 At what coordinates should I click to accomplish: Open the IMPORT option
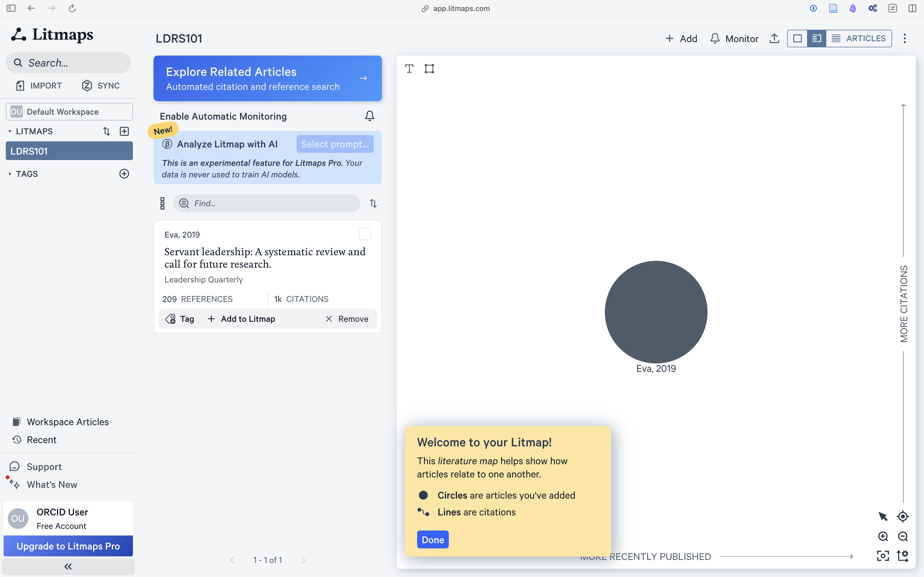click(39, 86)
